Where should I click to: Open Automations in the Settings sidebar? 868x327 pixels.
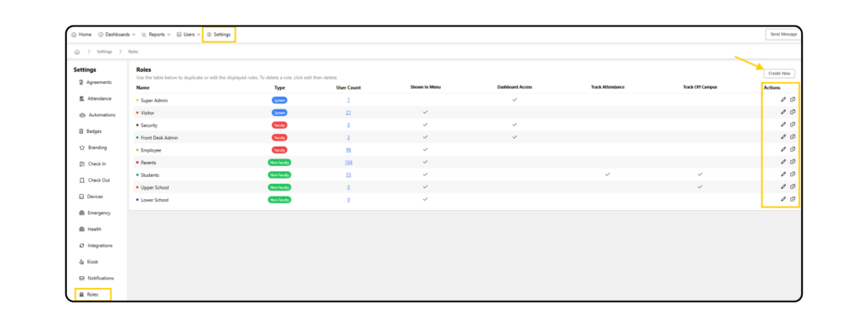pos(97,115)
